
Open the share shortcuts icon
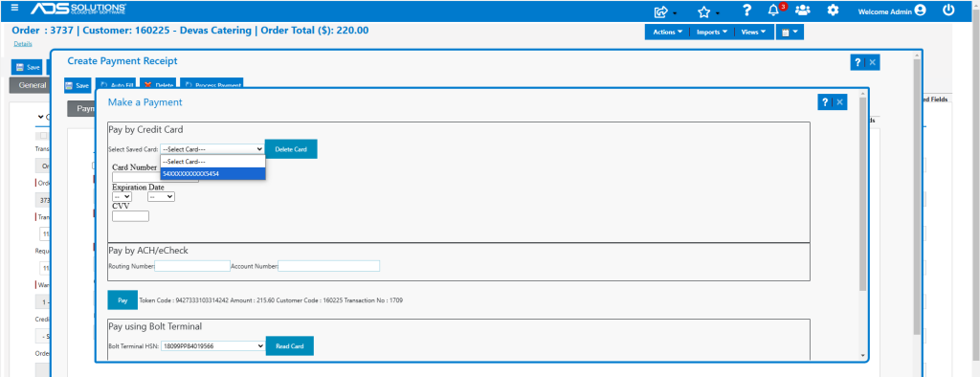pos(661,11)
